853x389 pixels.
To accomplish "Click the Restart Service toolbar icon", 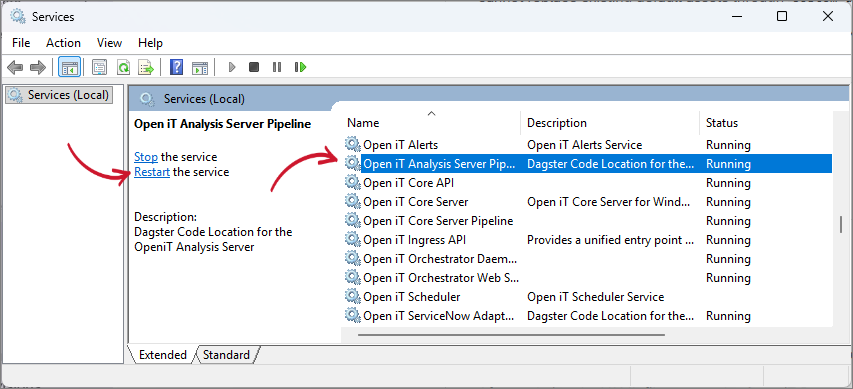I will click(300, 67).
